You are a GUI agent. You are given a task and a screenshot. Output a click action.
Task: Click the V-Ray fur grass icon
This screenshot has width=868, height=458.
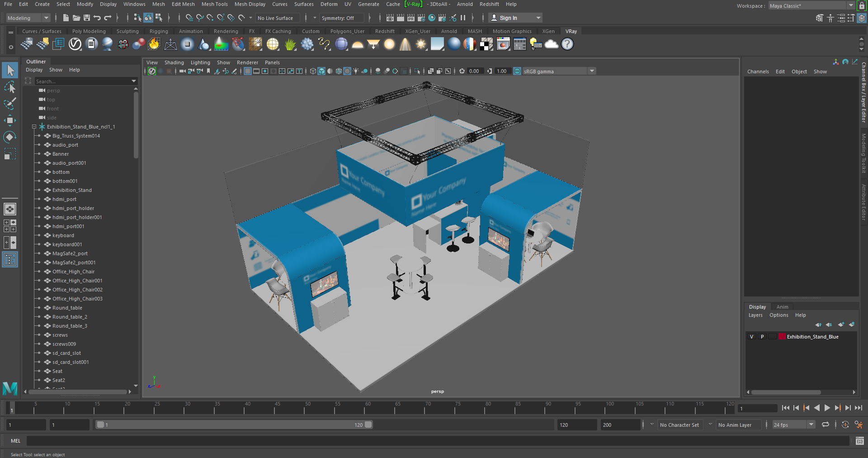pyautogui.click(x=290, y=44)
